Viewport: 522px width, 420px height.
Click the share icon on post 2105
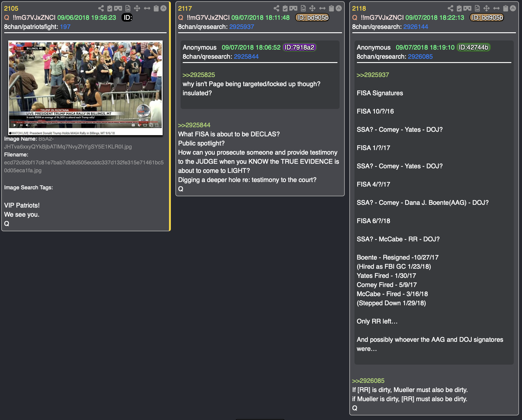coord(101,9)
